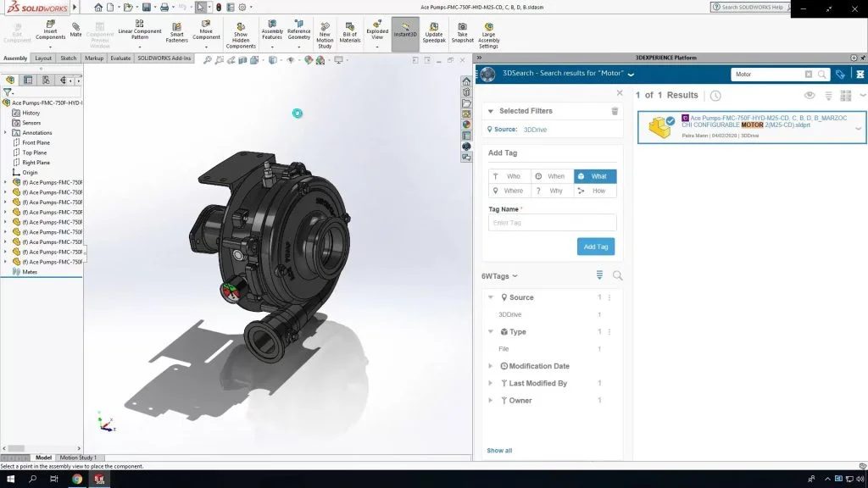The image size is (868, 488).
Task: Expand the Annotations tree node
Action: point(6,133)
